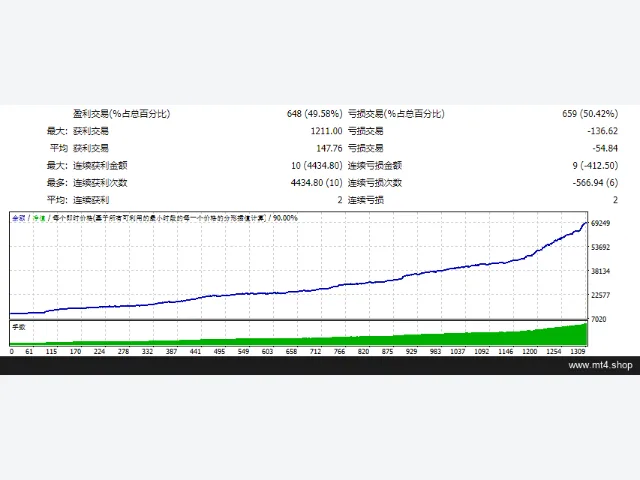
Task: Click the 余额 legend text in chart
Action: click(19, 218)
